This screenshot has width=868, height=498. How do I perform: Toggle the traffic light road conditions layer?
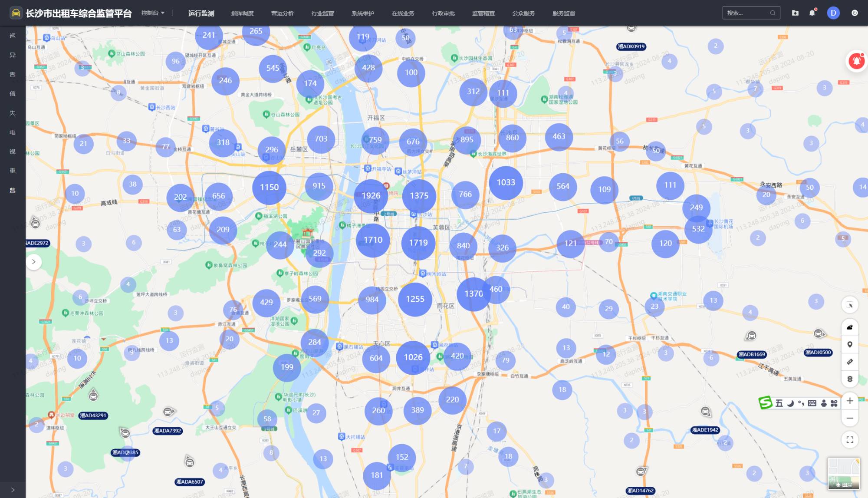(850, 379)
